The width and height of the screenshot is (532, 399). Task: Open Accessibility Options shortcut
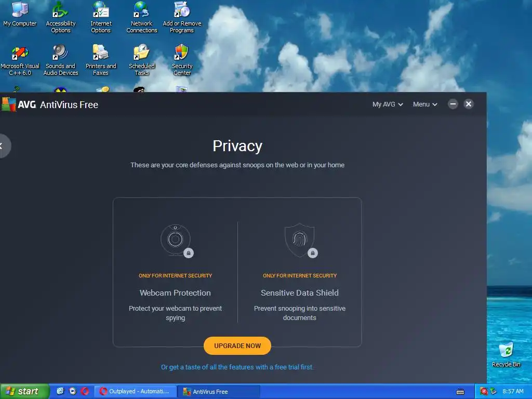(60, 17)
